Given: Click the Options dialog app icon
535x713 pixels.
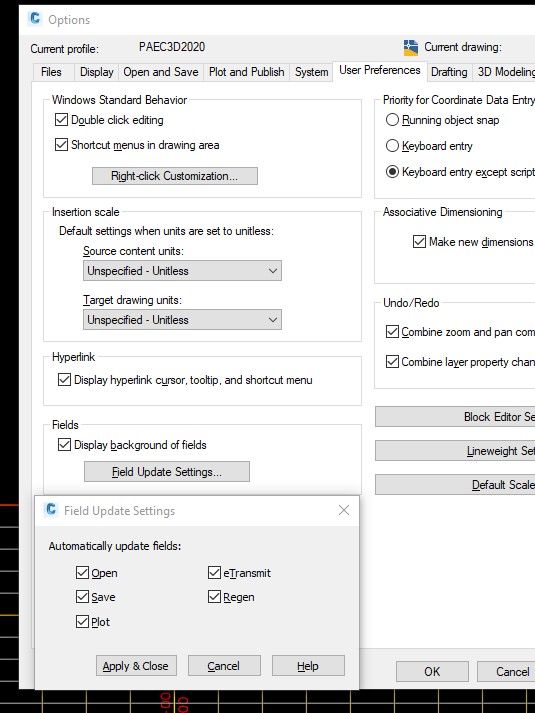Looking at the screenshot, I should [35, 19].
